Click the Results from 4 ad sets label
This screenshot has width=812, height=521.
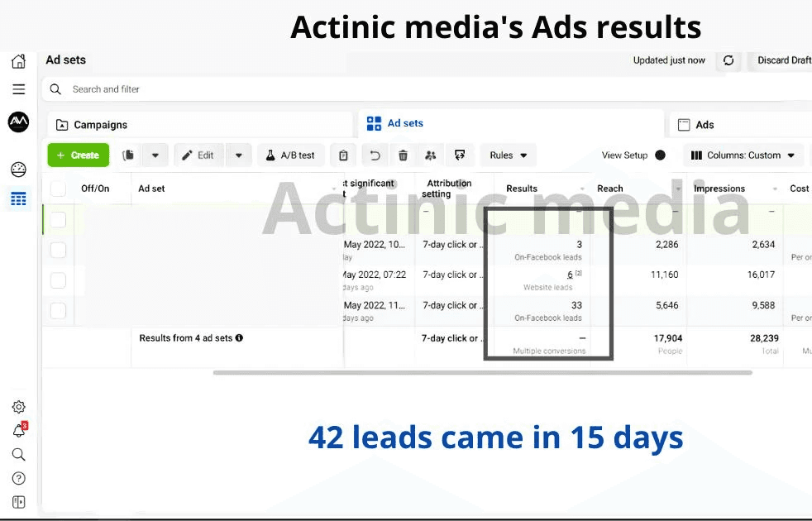click(185, 338)
